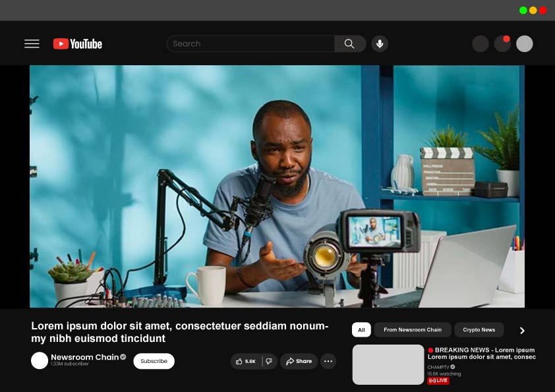Toggle the like button showing 5.6K
The height and width of the screenshot is (392, 555).
(x=245, y=361)
